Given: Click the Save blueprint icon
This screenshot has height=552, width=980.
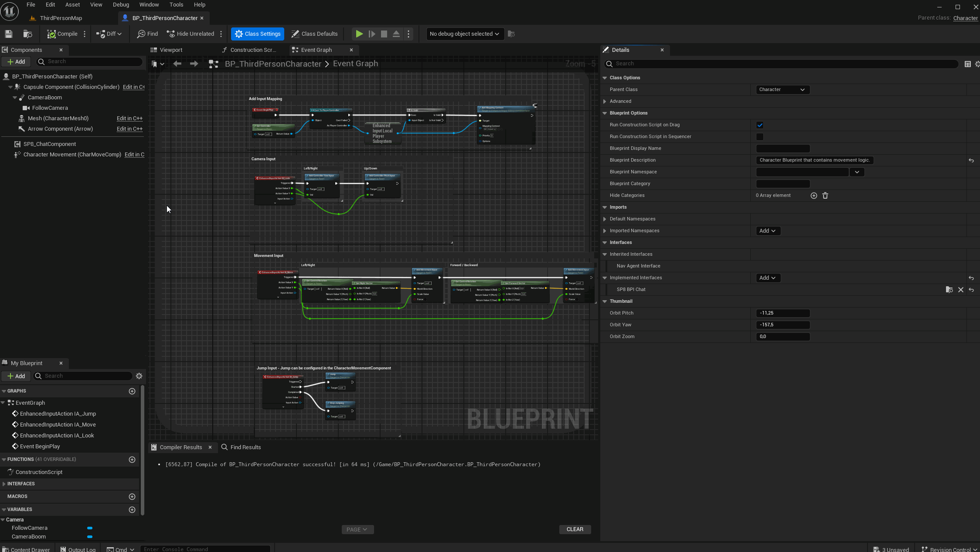Looking at the screenshot, I should tap(9, 34).
